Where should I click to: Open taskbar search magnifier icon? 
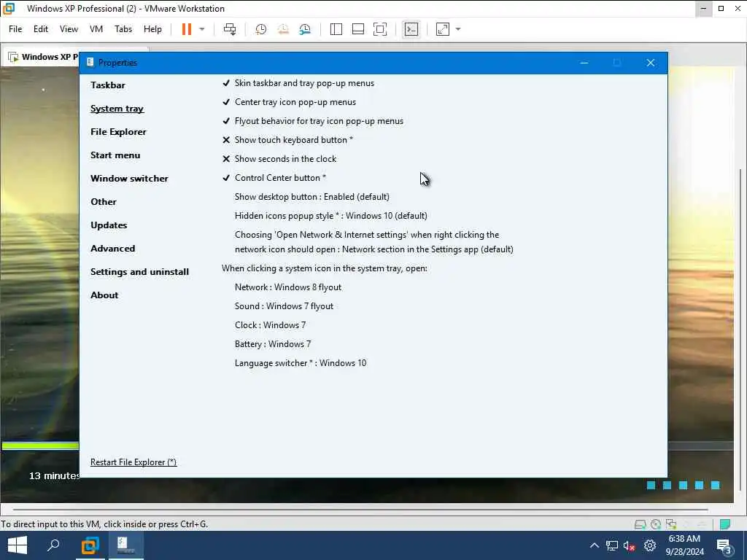[53, 545]
